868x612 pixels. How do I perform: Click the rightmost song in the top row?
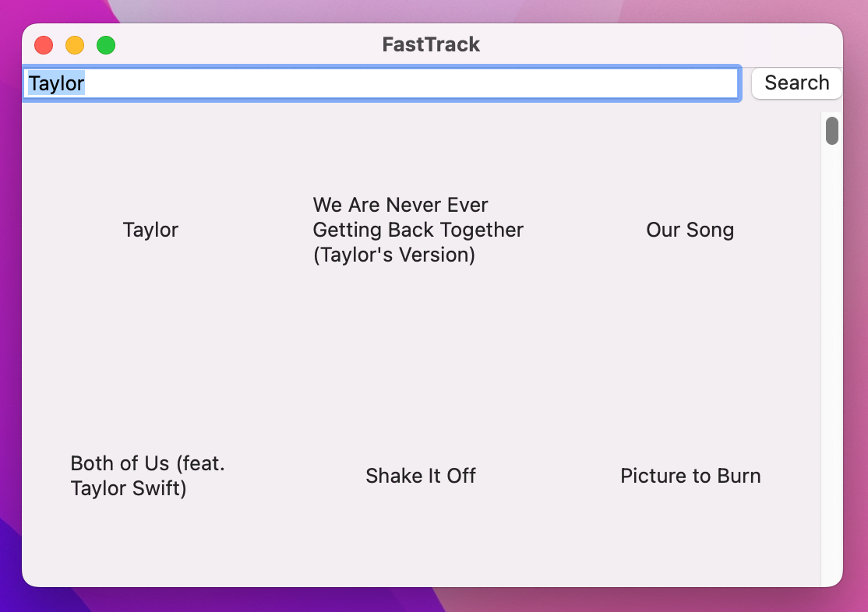click(x=690, y=230)
